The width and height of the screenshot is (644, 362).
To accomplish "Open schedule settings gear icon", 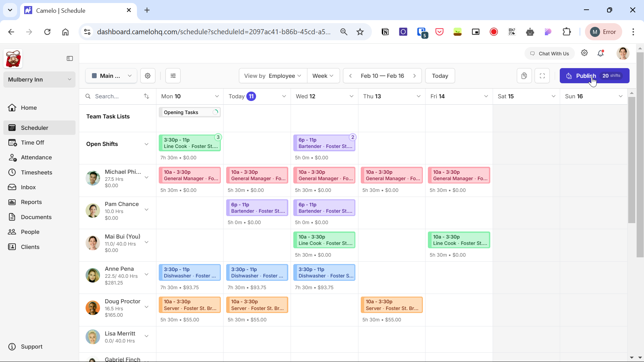I will [148, 76].
